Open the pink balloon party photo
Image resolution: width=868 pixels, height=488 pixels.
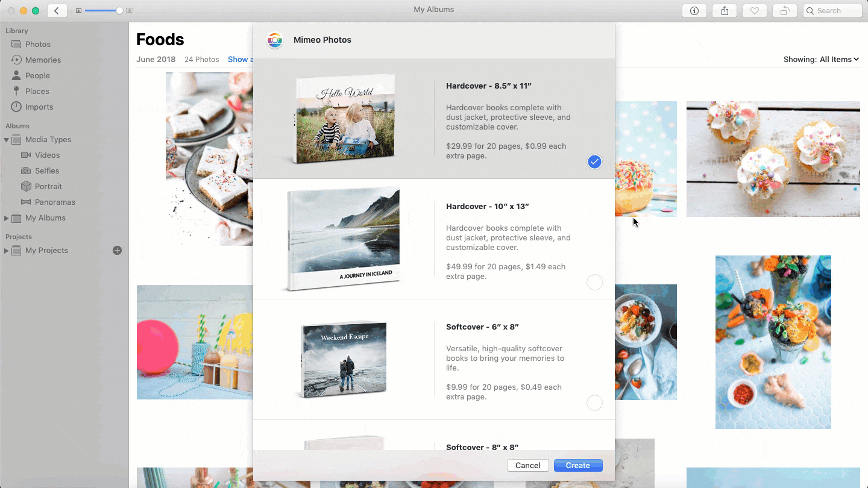pos(195,342)
